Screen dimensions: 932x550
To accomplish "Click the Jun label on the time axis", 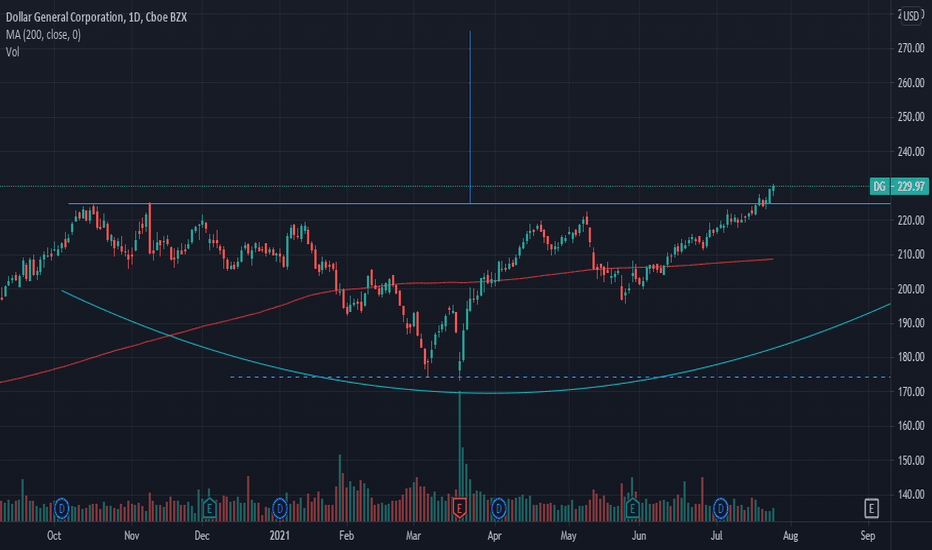I will 639,536.
